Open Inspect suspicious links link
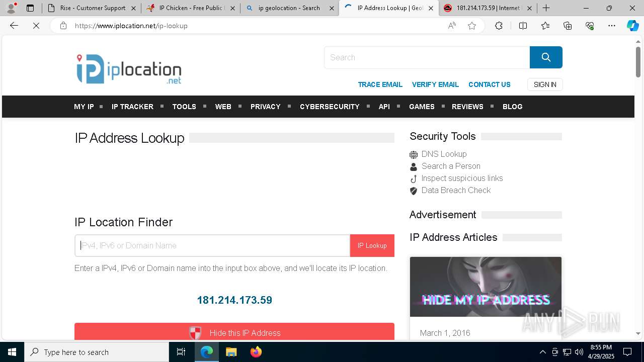This screenshot has height=362, width=644. [x=462, y=178]
